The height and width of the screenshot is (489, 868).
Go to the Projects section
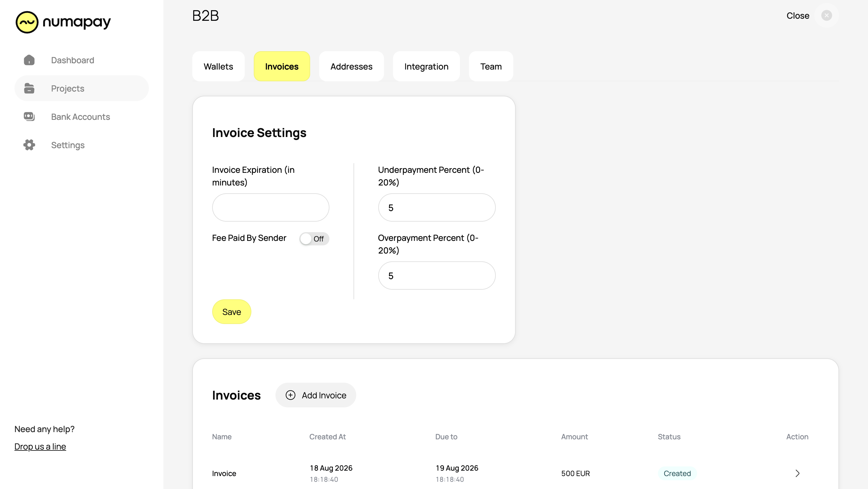pos(81,88)
